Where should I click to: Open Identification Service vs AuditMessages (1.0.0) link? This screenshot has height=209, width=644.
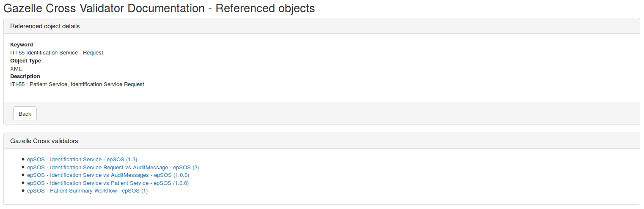click(108, 175)
